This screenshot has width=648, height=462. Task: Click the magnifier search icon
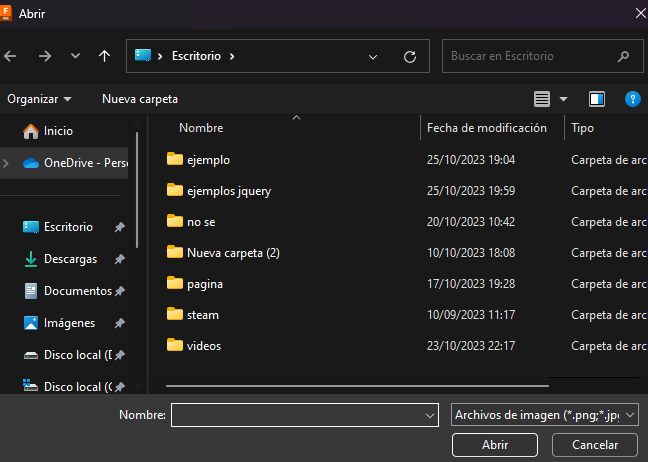[623, 56]
